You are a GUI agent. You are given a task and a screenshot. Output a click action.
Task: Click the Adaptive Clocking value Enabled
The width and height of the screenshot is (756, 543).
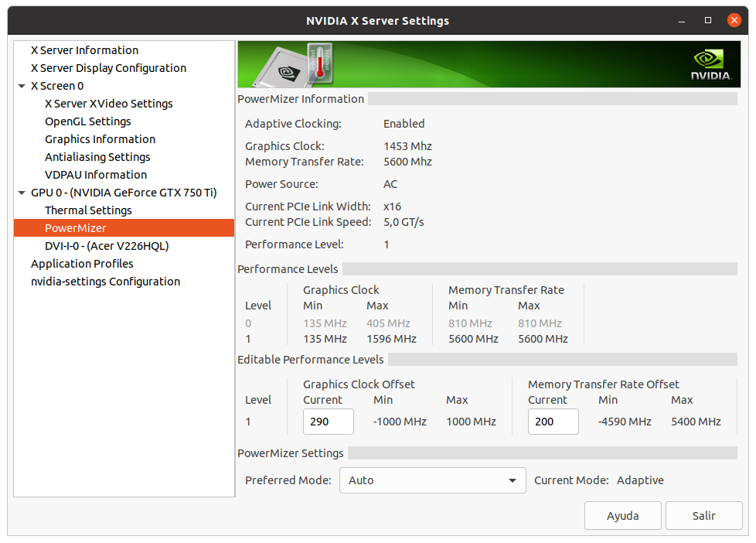coord(404,124)
